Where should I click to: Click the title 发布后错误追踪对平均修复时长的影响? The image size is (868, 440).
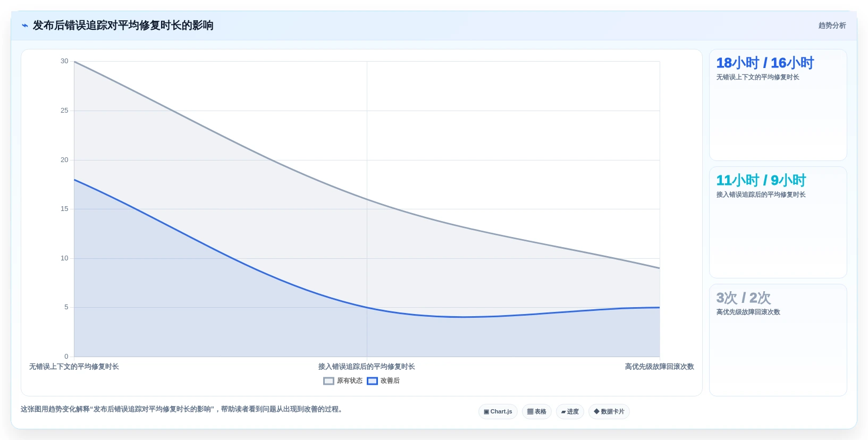tap(123, 26)
